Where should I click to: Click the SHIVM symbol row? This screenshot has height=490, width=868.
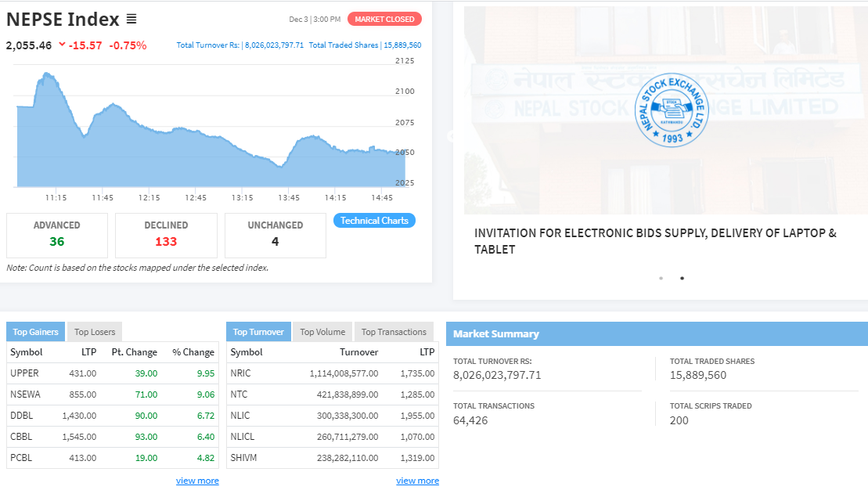333,457
